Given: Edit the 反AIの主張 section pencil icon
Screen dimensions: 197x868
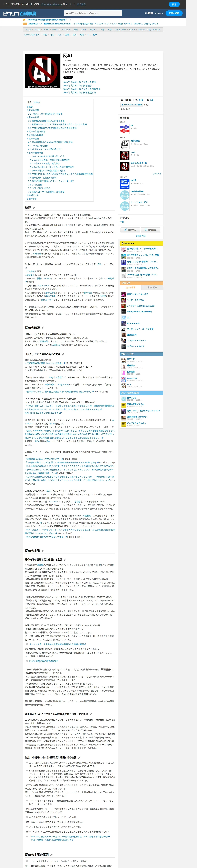Looking at the screenshot, I should 43,551.
